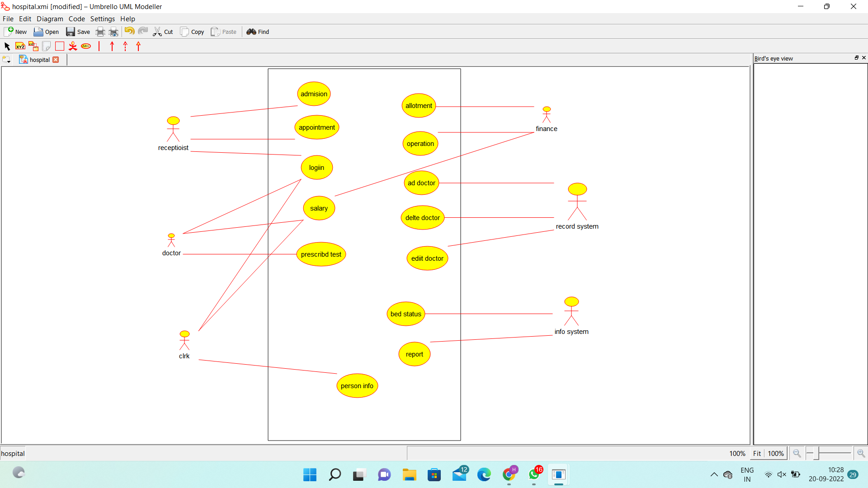The image size is (868, 488).
Task: Close the hospital diagram tab
Action: 56,60
